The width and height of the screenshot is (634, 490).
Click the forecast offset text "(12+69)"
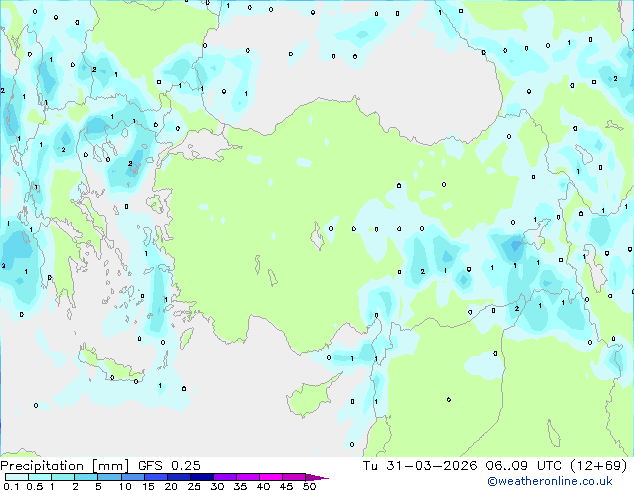(x=598, y=466)
